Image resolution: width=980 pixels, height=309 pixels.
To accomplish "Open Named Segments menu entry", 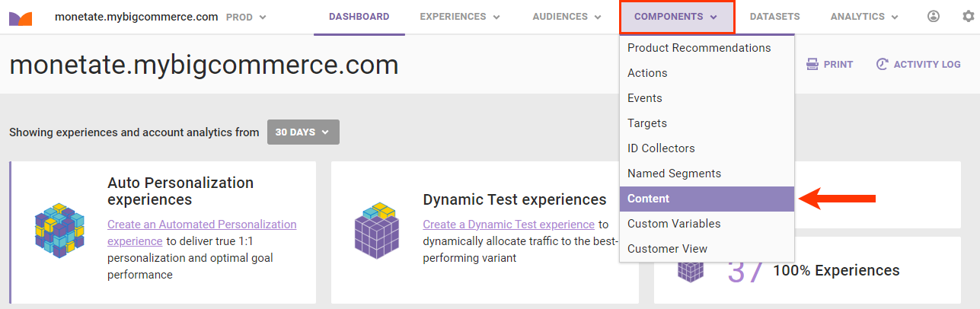I will (707, 174).
